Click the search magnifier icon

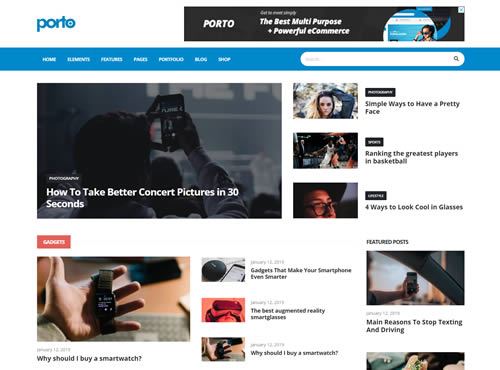click(456, 59)
